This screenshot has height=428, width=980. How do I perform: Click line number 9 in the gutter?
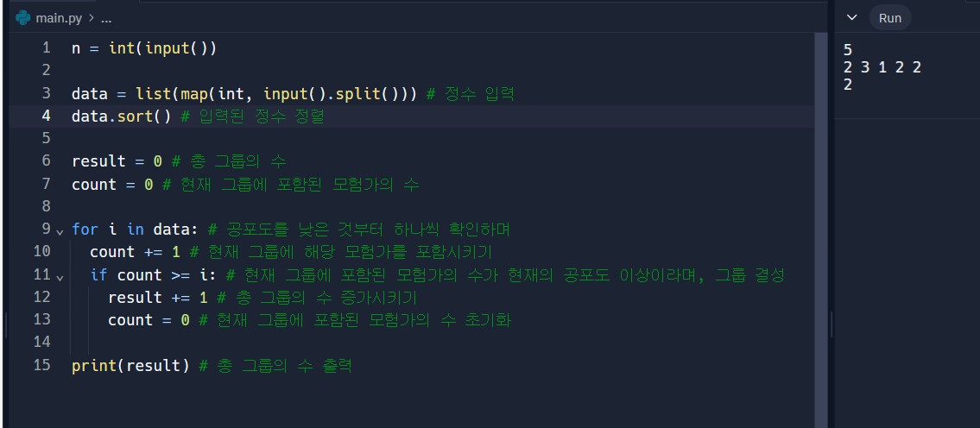(x=47, y=229)
